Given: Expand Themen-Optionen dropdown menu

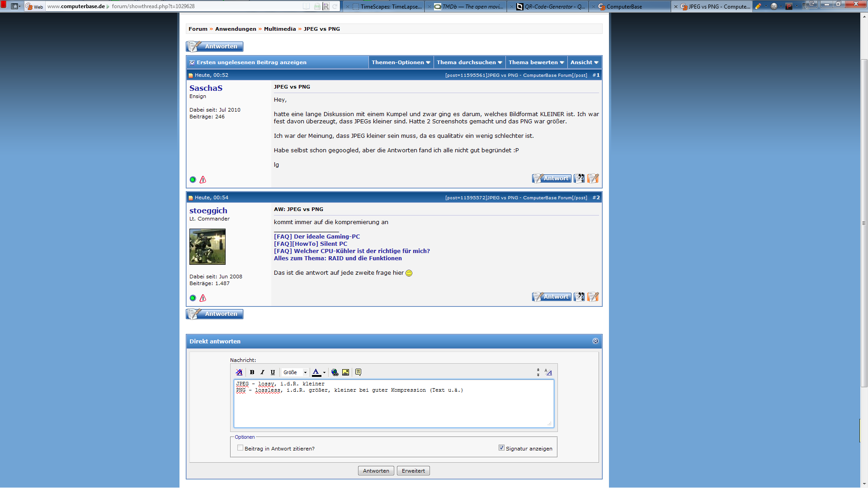Looking at the screenshot, I should [401, 62].
